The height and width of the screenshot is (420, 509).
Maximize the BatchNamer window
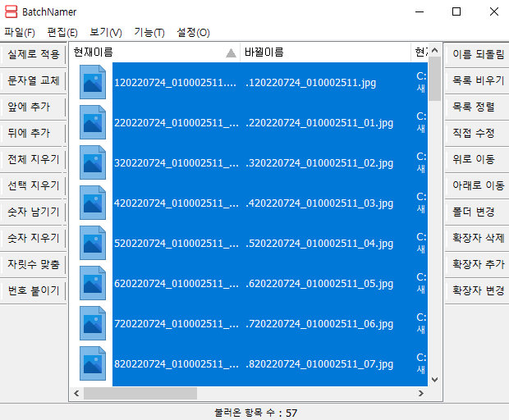pos(456,11)
